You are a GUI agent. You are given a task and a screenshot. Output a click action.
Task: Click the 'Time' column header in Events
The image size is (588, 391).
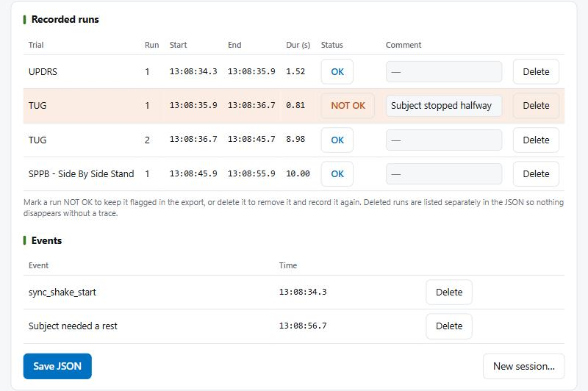click(x=288, y=265)
